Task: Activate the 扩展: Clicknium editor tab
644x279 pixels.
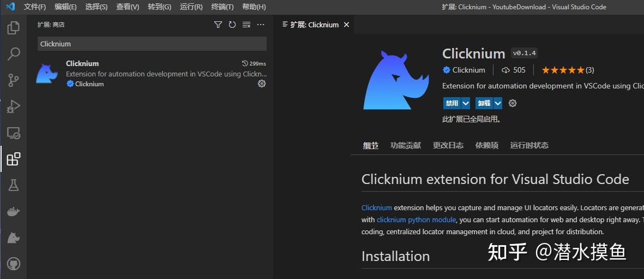Action: 314,25
